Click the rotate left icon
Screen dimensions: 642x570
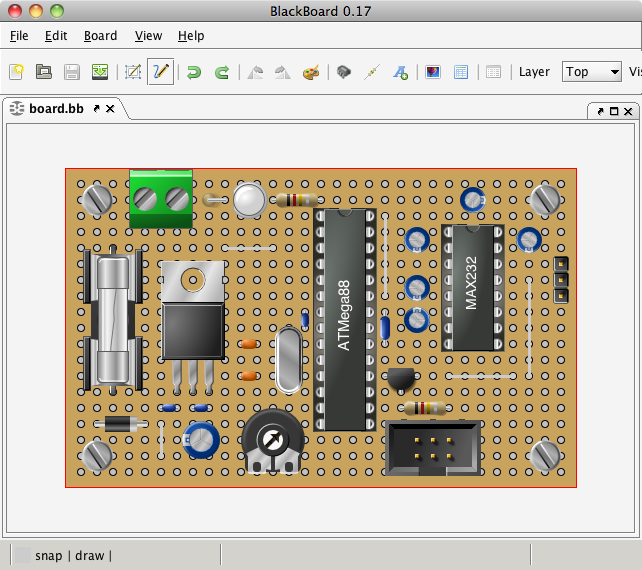[255, 72]
